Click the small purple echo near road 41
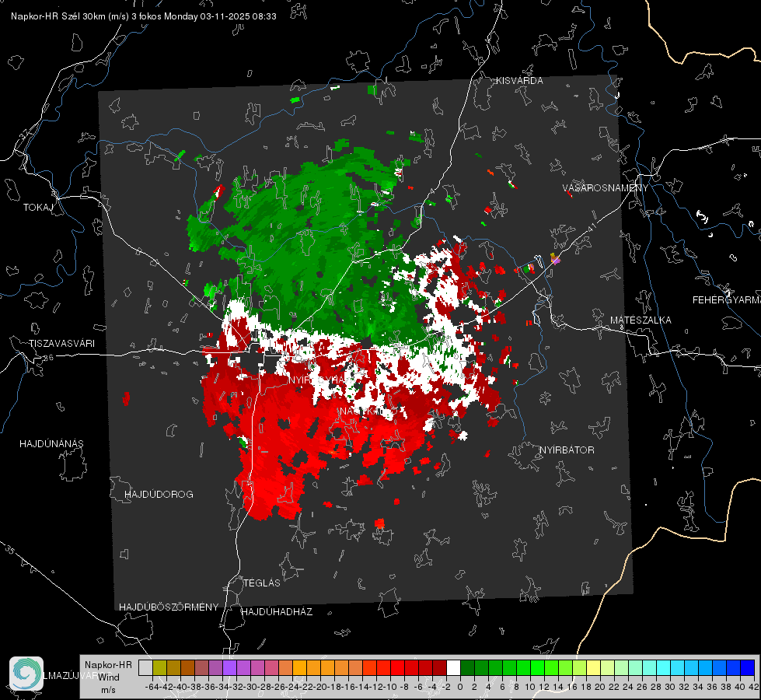 point(555,260)
